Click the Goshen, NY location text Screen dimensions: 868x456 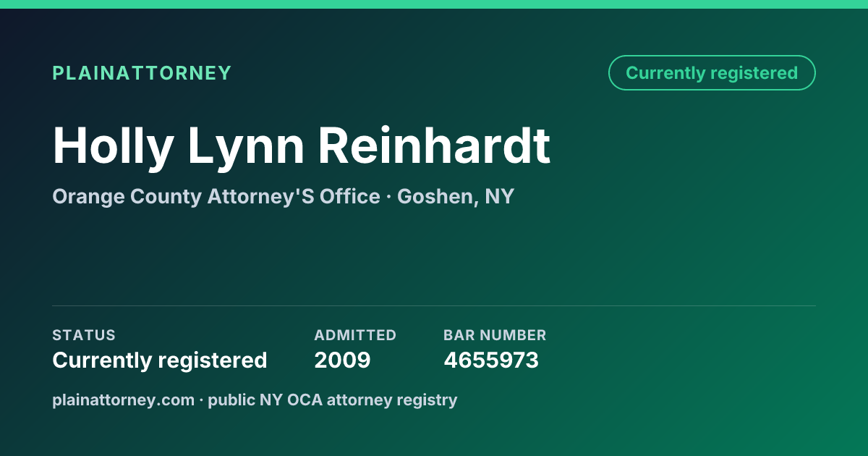456,196
